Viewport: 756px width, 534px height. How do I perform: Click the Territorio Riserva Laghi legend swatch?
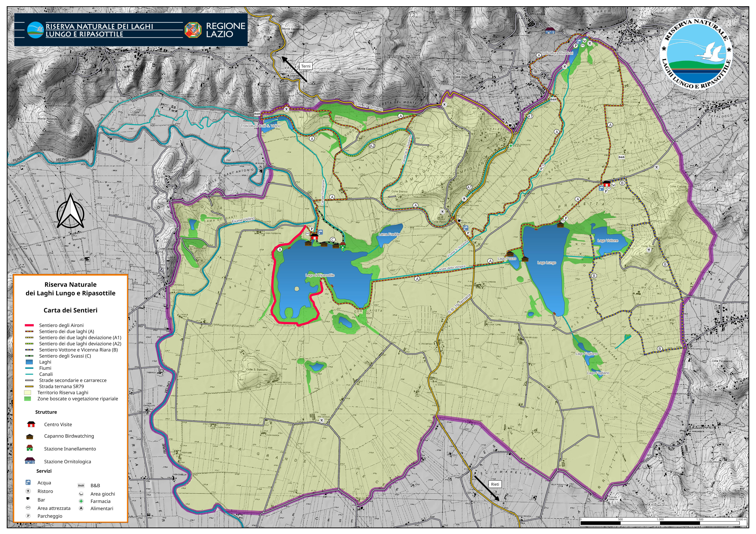(x=28, y=392)
